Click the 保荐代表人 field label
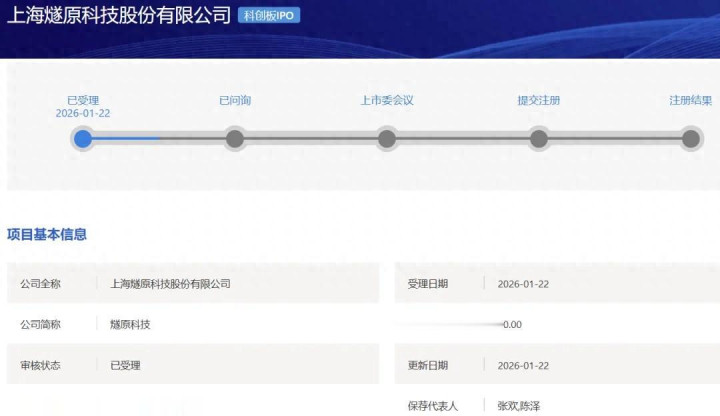Viewport: 720px width, 416px height. [x=433, y=406]
